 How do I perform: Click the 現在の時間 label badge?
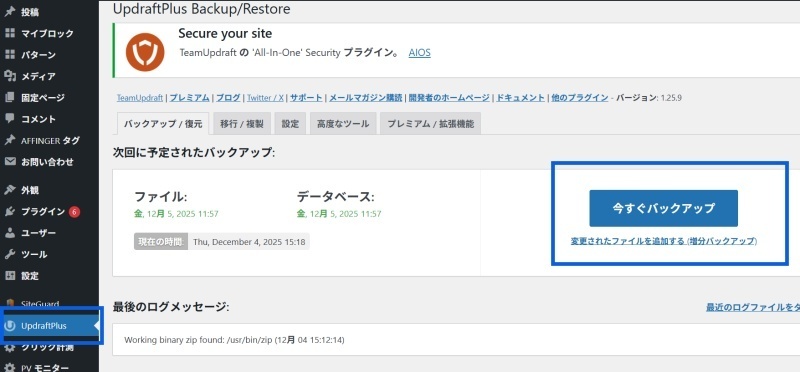(161, 242)
